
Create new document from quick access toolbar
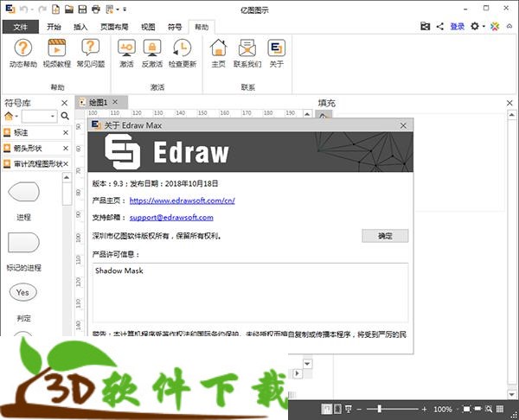55,10
